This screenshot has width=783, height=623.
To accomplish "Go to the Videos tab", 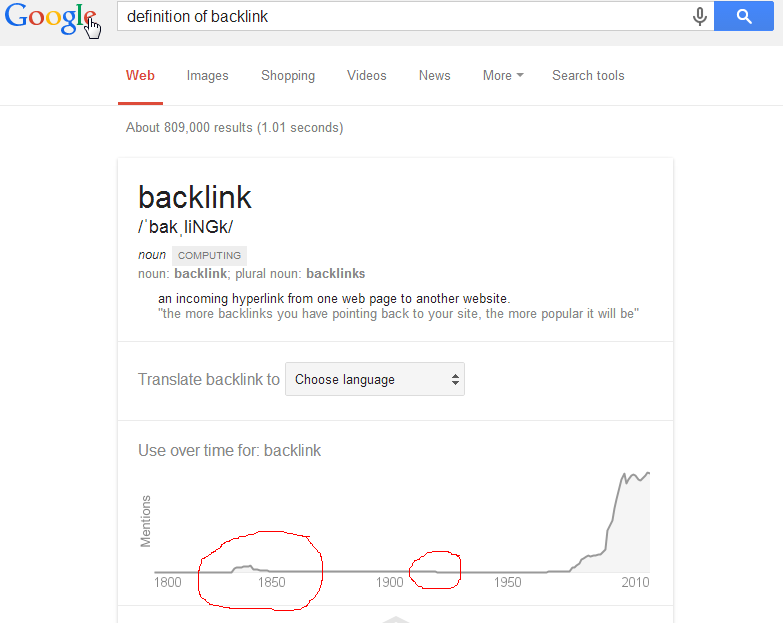I will click(366, 75).
